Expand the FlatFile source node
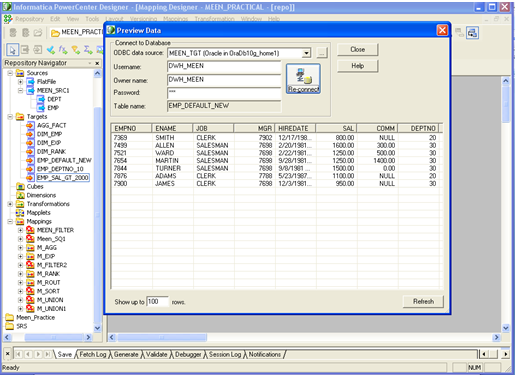The width and height of the screenshot is (515, 375). [x=20, y=82]
